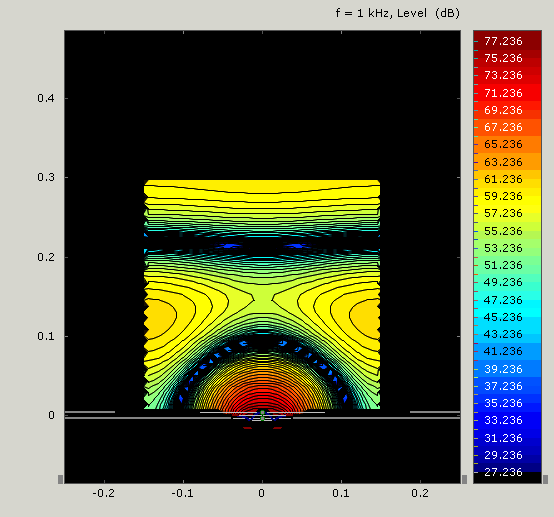Click the 43.236 colorbar label

coord(503,334)
